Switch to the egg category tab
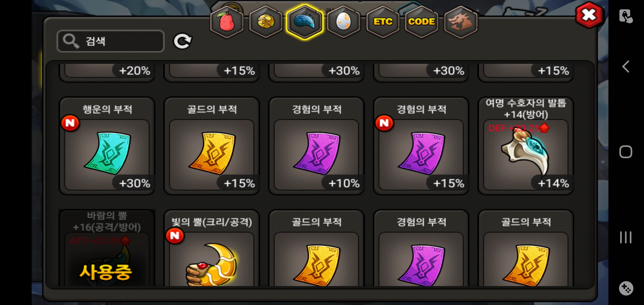Screen dimensions: 644x305 343,22
